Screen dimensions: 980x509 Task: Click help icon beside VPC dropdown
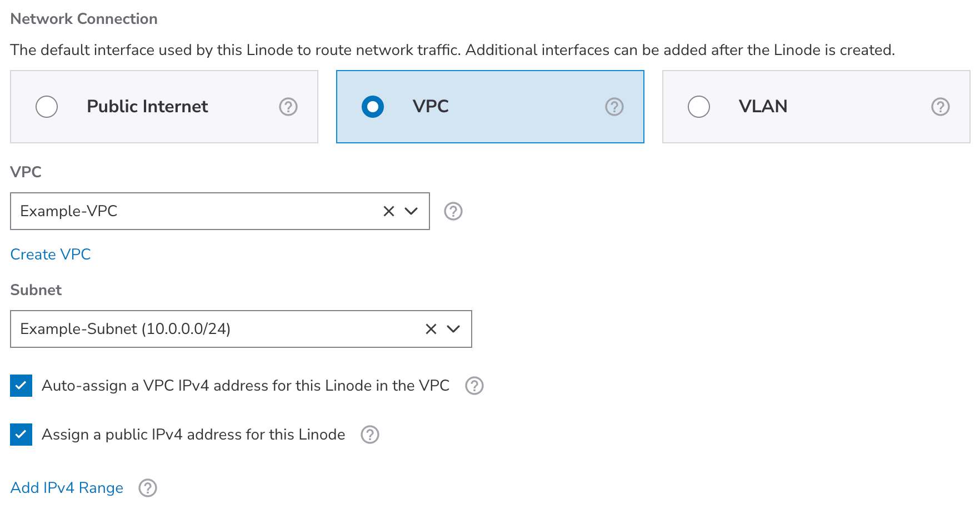click(453, 211)
